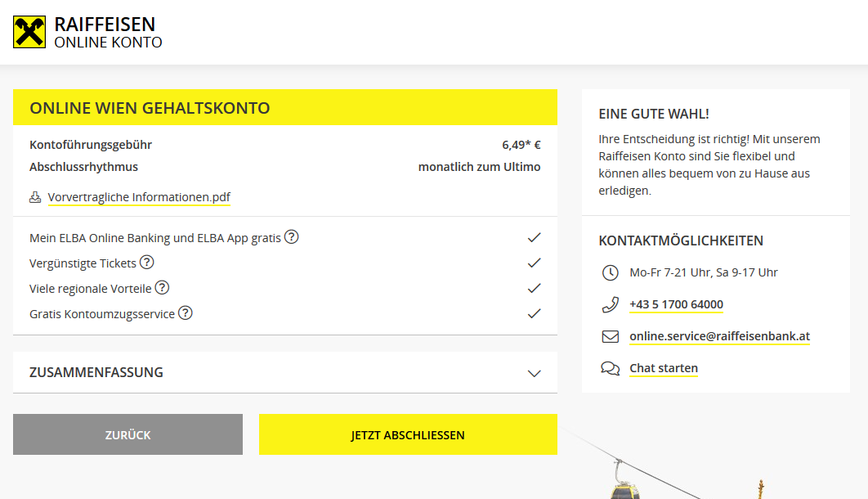Call phone number +43 5 1700 64000
Image resolution: width=868 pixels, height=499 pixels.
(x=676, y=304)
